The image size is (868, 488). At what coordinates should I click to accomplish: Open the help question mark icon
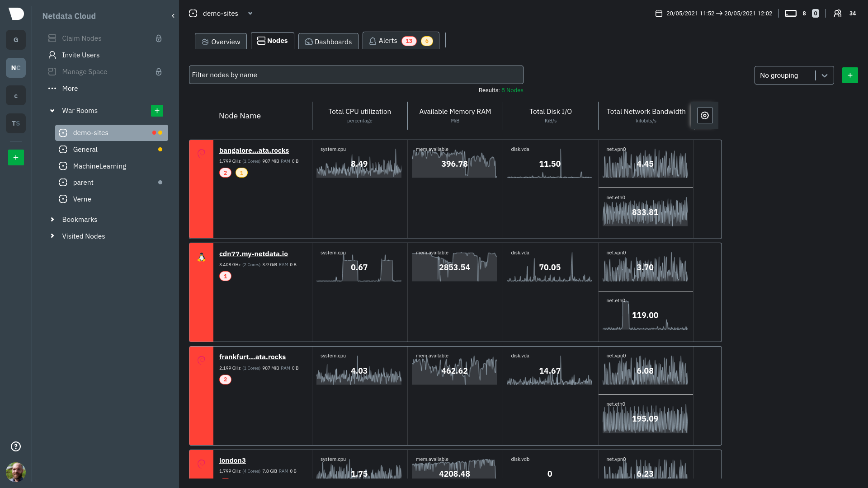[x=16, y=446]
